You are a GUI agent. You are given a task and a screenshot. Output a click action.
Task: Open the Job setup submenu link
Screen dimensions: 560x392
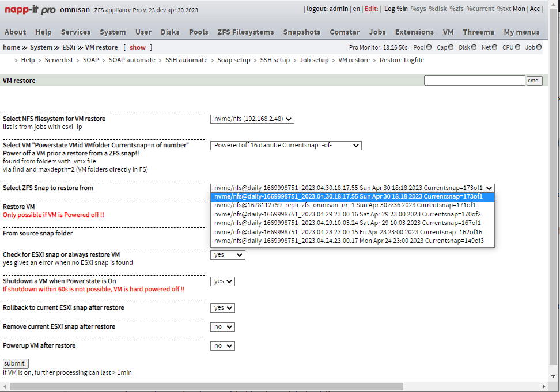pyautogui.click(x=315, y=60)
